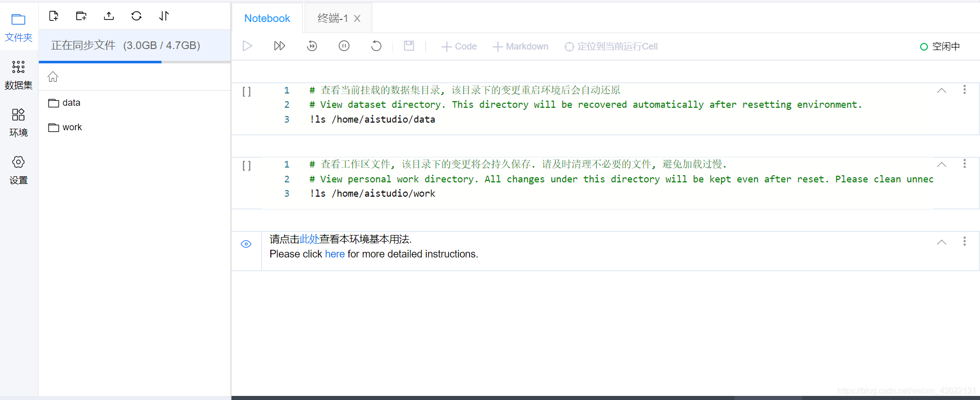Select the execution bracket of the data cell
The width and height of the screenshot is (980, 400).
coord(247,91)
